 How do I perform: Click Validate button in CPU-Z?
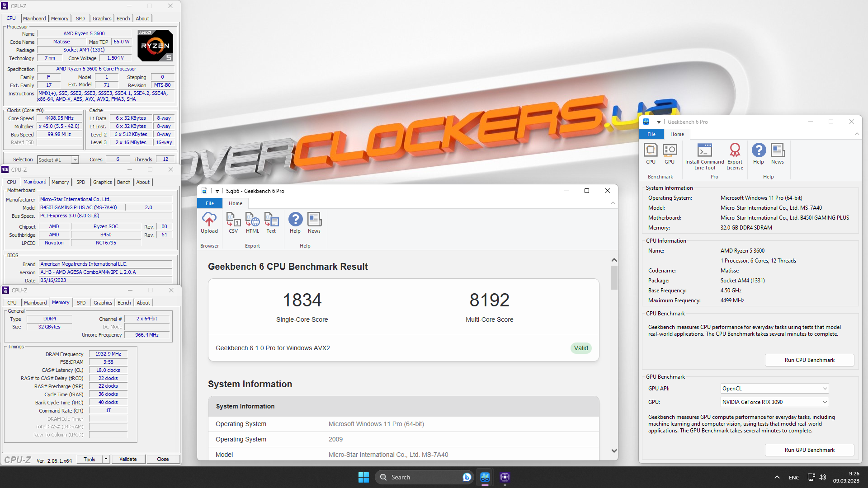[x=128, y=459]
